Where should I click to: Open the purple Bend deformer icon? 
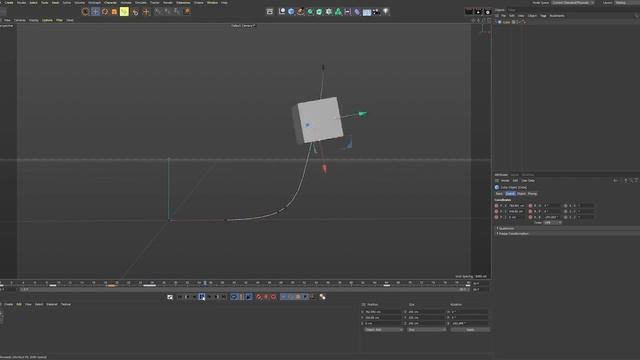[357, 11]
